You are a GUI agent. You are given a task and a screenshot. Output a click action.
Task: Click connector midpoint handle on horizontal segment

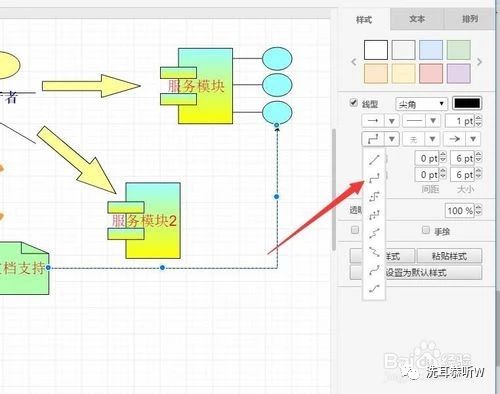click(162, 268)
